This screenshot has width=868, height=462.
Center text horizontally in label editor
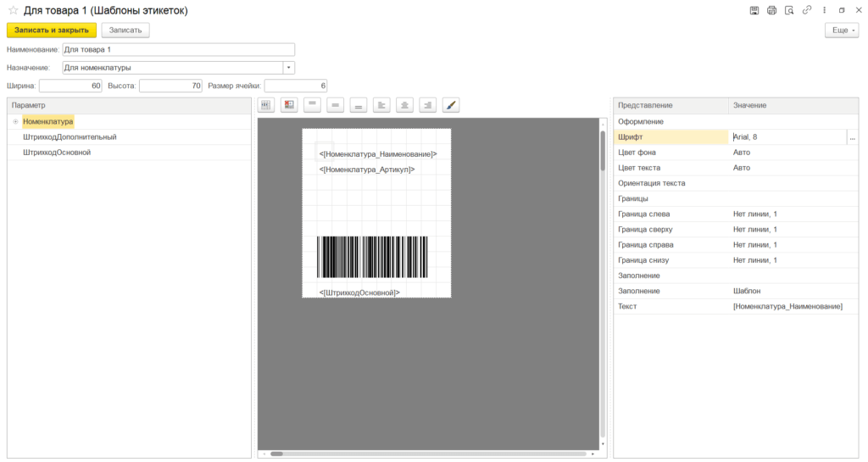coord(405,105)
